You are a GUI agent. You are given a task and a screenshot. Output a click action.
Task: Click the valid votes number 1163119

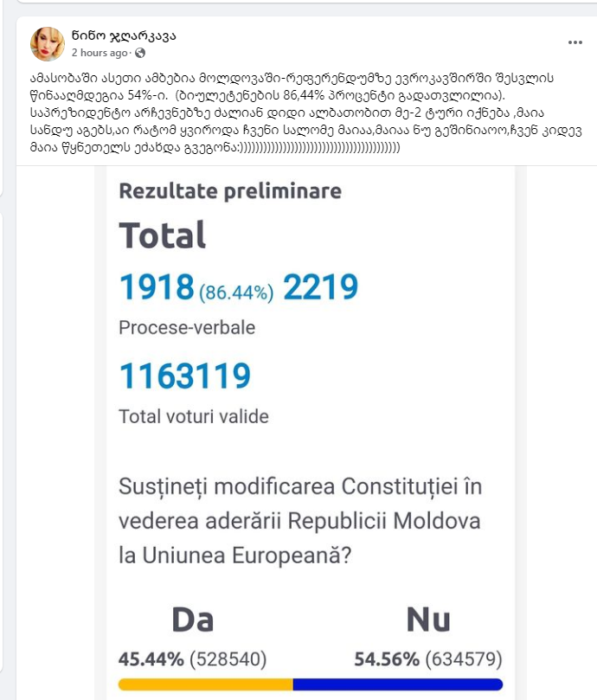click(184, 376)
